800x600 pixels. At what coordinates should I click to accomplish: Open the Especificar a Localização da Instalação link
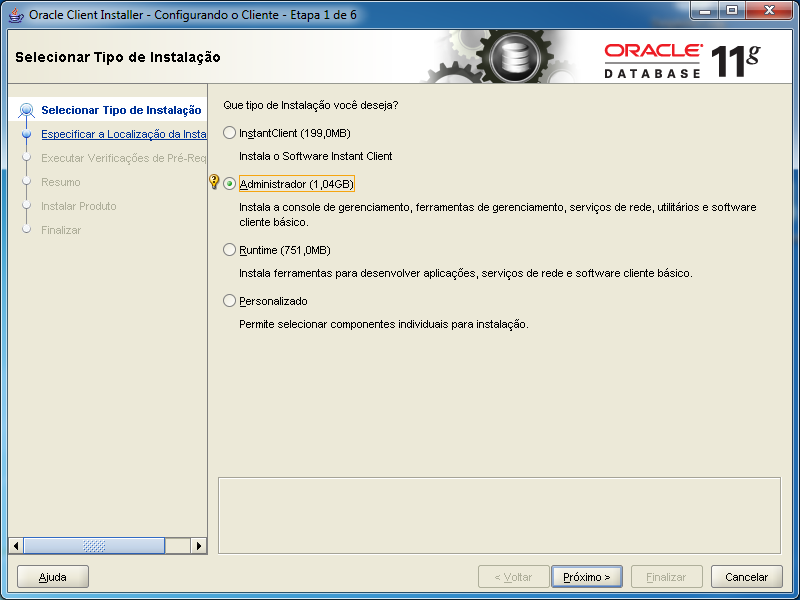[123, 134]
